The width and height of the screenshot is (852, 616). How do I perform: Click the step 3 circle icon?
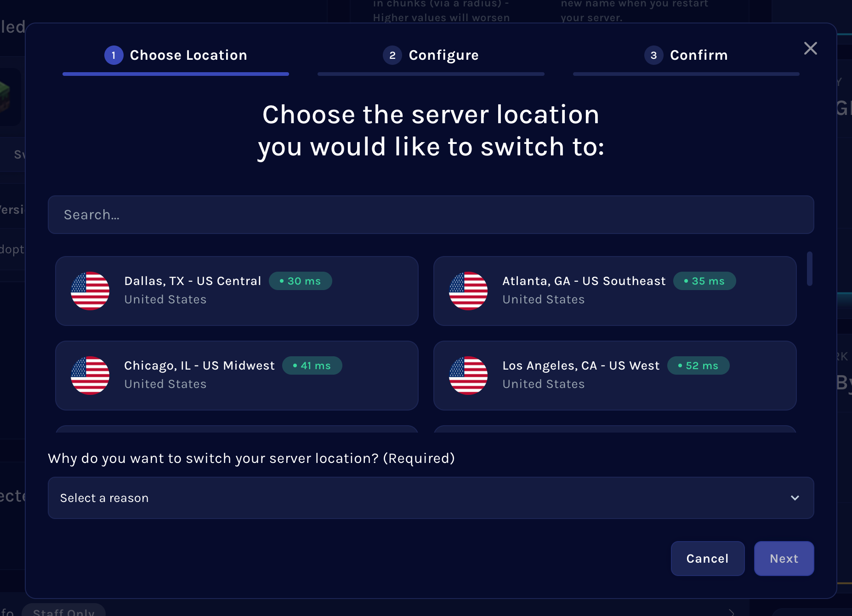(653, 55)
